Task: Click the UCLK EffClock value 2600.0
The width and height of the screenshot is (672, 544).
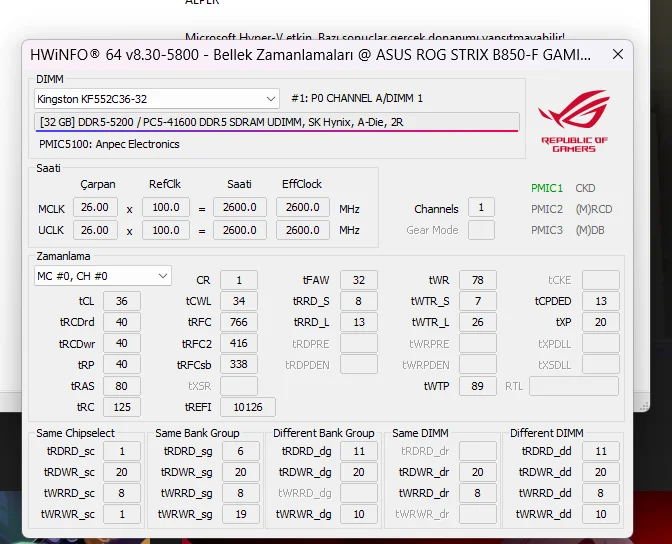Action: click(303, 230)
